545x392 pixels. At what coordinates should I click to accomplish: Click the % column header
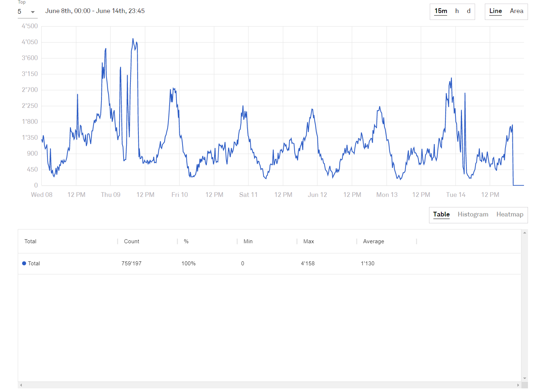pyautogui.click(x=186, y=241)
